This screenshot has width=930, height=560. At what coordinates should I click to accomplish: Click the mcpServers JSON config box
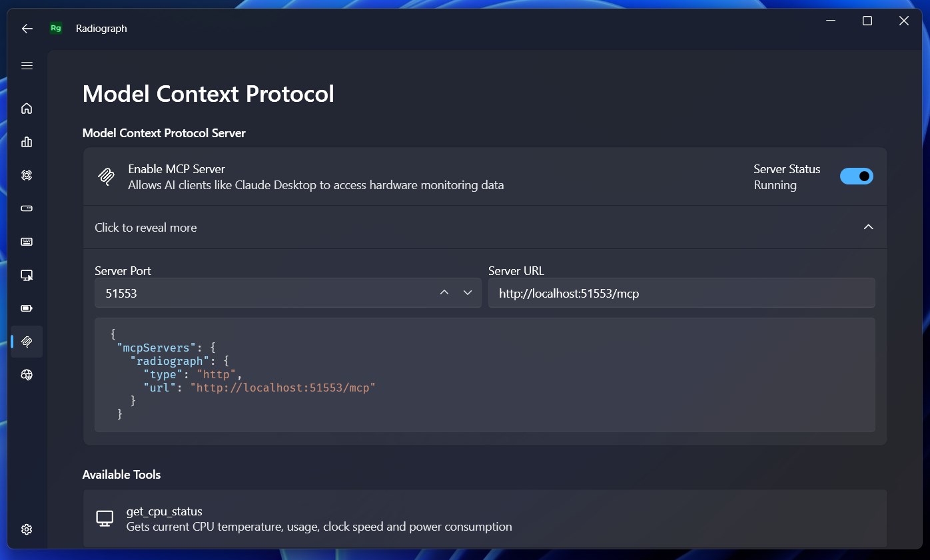[485, 375]
